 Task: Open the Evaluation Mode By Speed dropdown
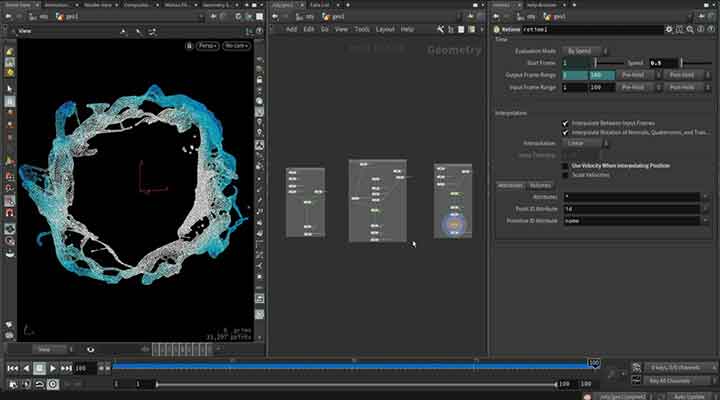[585, 51]
